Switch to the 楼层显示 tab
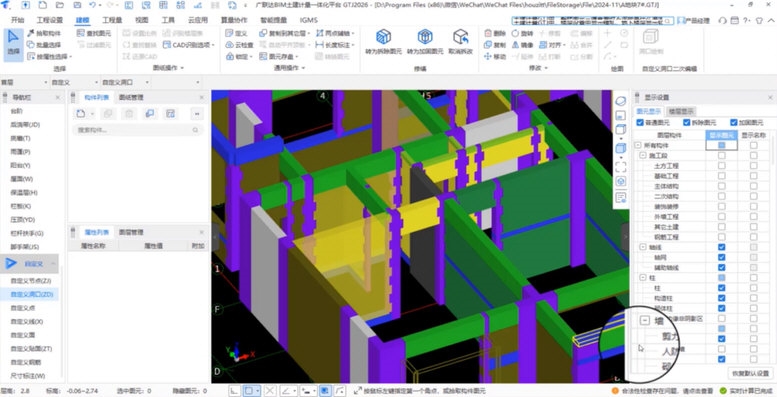 (x=681, y=111)
